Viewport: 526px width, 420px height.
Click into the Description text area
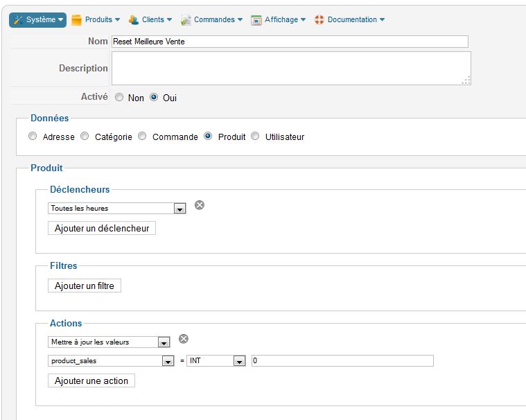click(x=291, y=68)
